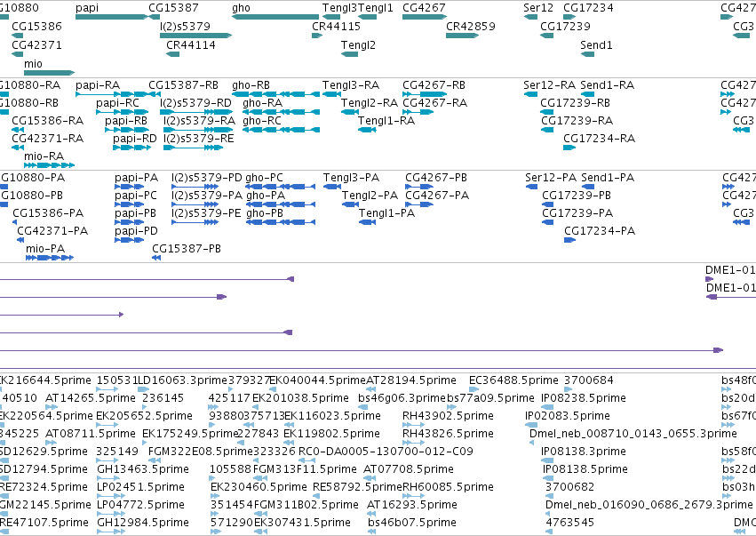Click the Tengl2 gene glyph
This screenshot has width=756, height=536.
349,54
